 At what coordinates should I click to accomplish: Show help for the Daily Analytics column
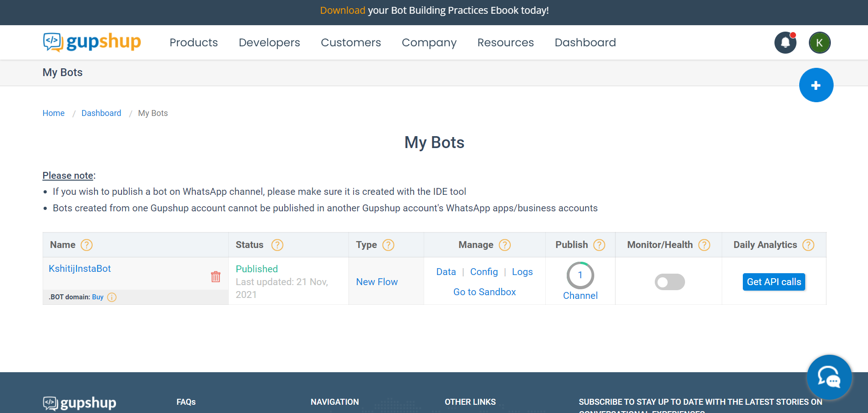tap(808, 245)
